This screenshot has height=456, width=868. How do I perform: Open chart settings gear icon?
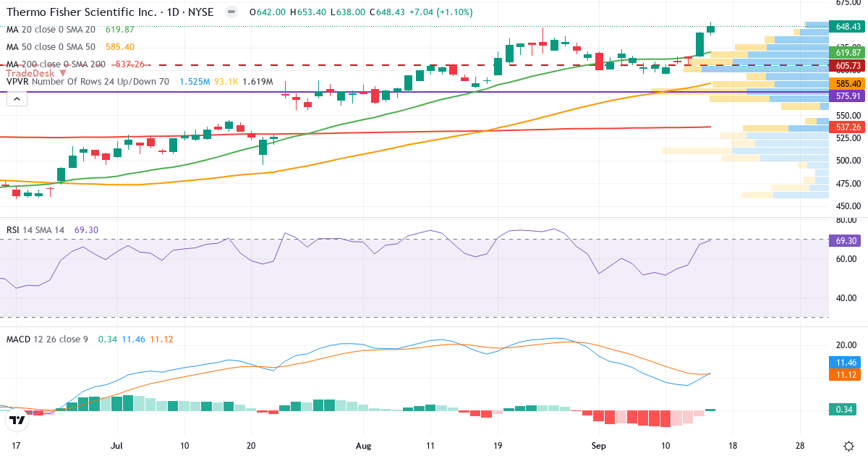click(x=848, y=445)
